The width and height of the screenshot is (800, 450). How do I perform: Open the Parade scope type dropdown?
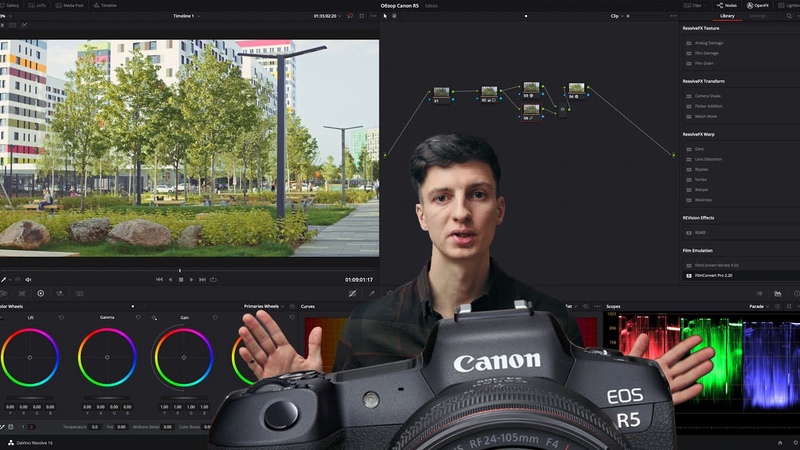(759, 306)
